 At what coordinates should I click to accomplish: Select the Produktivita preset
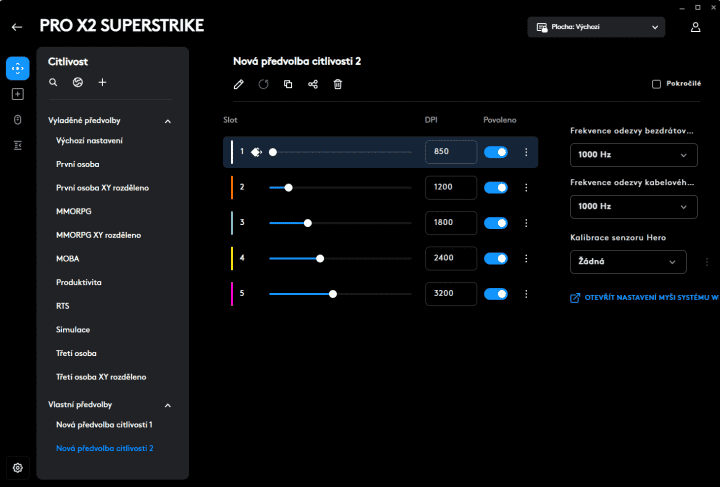79,282
